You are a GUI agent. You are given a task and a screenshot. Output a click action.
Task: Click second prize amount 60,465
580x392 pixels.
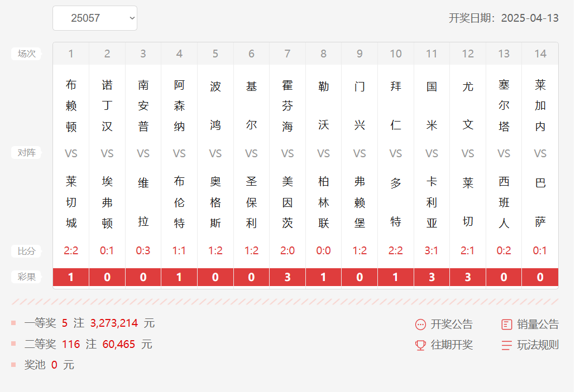[119, 345]
